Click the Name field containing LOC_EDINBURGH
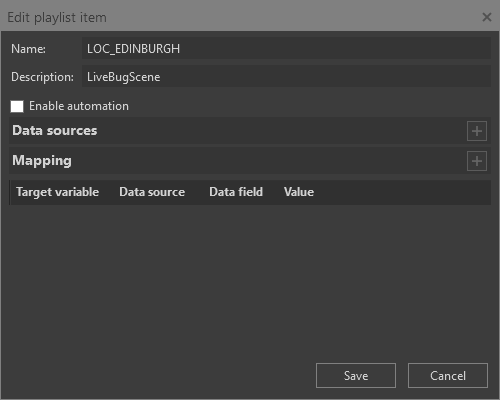 tap(286, 49)
